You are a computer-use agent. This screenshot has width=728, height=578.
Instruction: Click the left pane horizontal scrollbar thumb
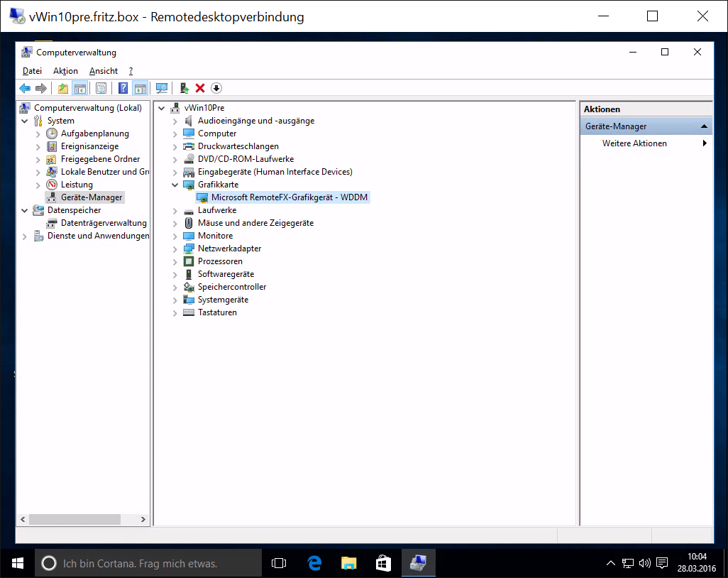tap(75, 520)
